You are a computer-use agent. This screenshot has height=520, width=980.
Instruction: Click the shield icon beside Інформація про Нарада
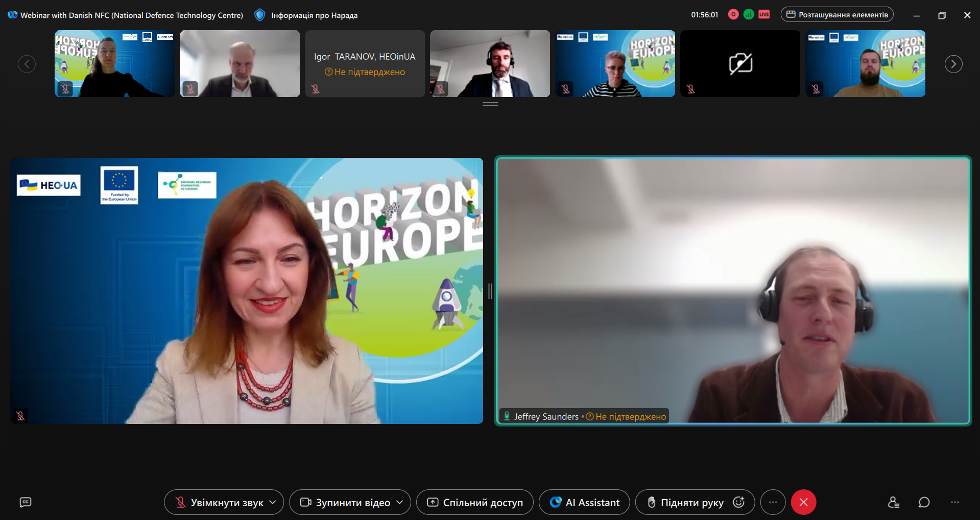point(260,15)
